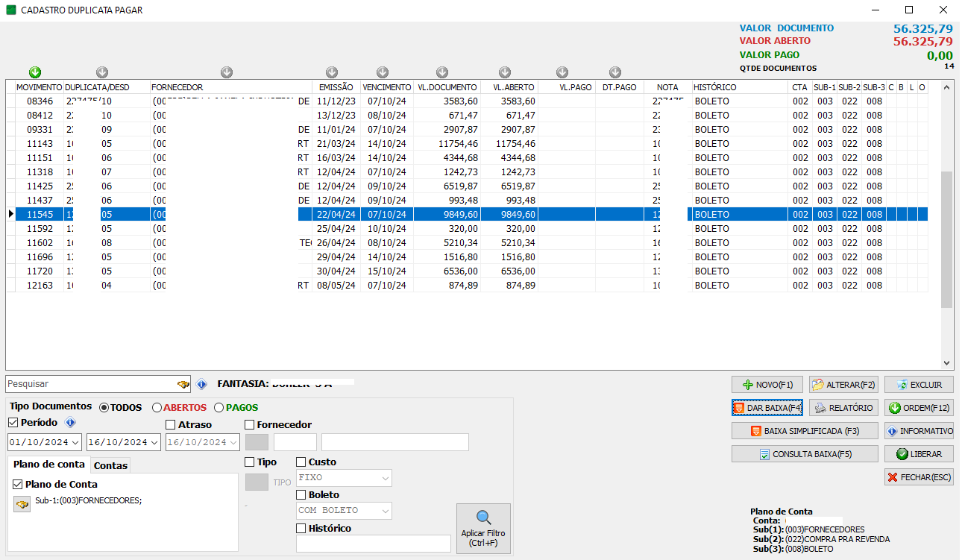962x560 pixels.
Task: Open the FIXO custo dropdown
Action: (386, 477)
